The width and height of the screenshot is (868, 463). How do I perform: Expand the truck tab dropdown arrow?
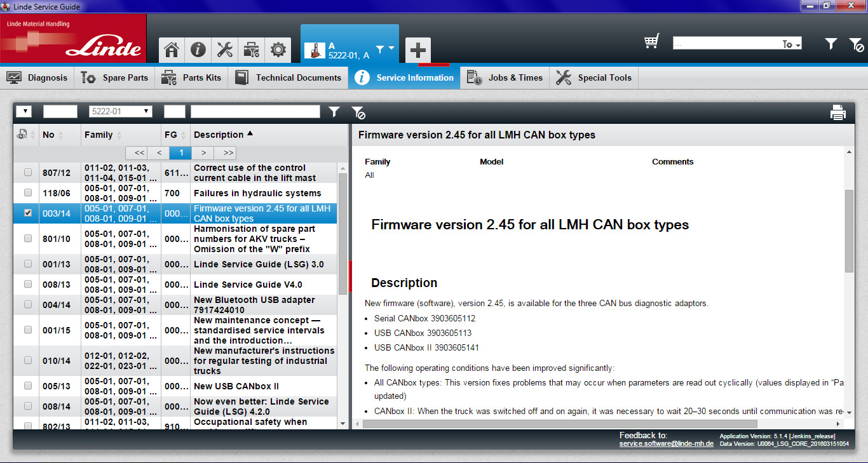391,48
